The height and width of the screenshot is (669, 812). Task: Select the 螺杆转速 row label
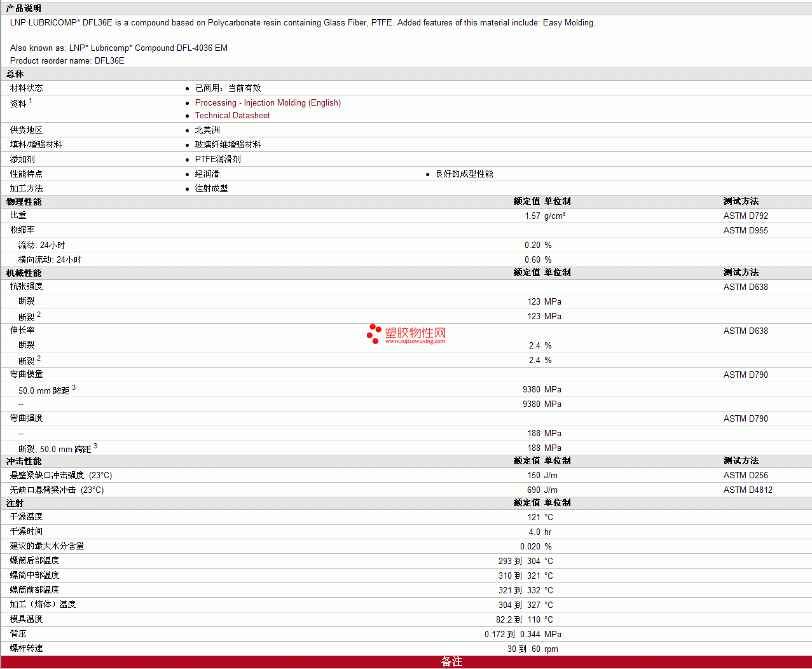[26, 649]
